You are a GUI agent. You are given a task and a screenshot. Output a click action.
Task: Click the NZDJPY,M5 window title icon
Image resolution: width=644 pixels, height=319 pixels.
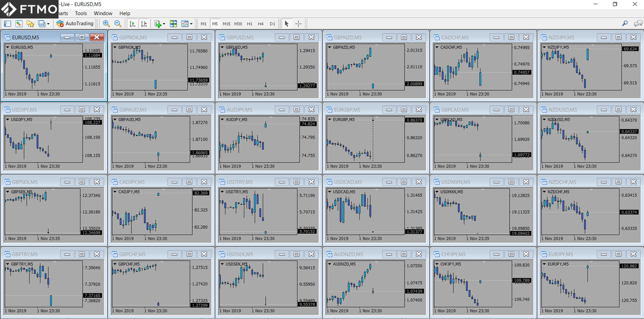click(544, 38)
